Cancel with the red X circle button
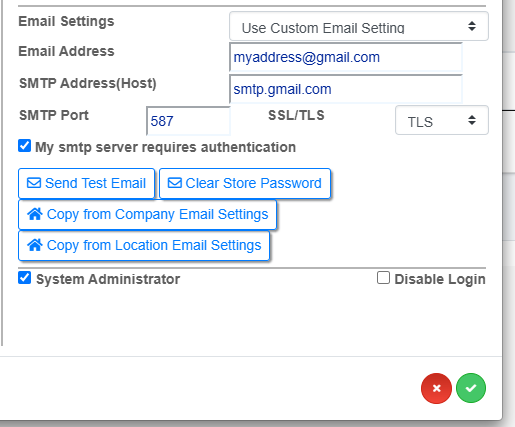The width and height of the screenshot is (515, 427). (x=436, y=388)
